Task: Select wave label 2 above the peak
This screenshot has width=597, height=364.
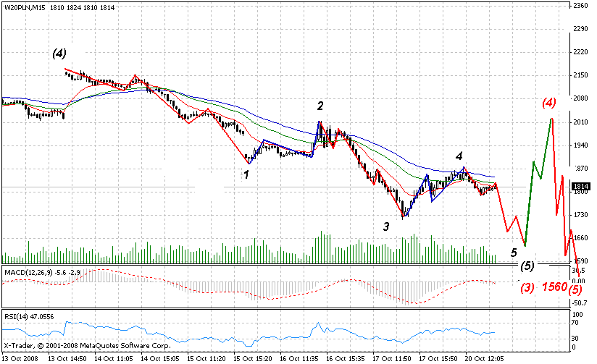Action: (x=320, y=106)
